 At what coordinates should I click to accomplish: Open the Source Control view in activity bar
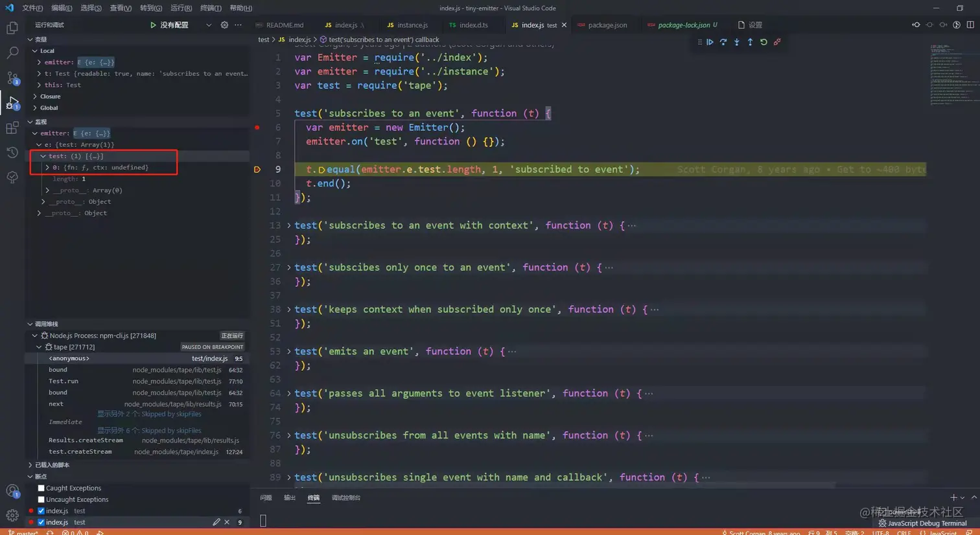pyautogui.click(x=12, y=78)
